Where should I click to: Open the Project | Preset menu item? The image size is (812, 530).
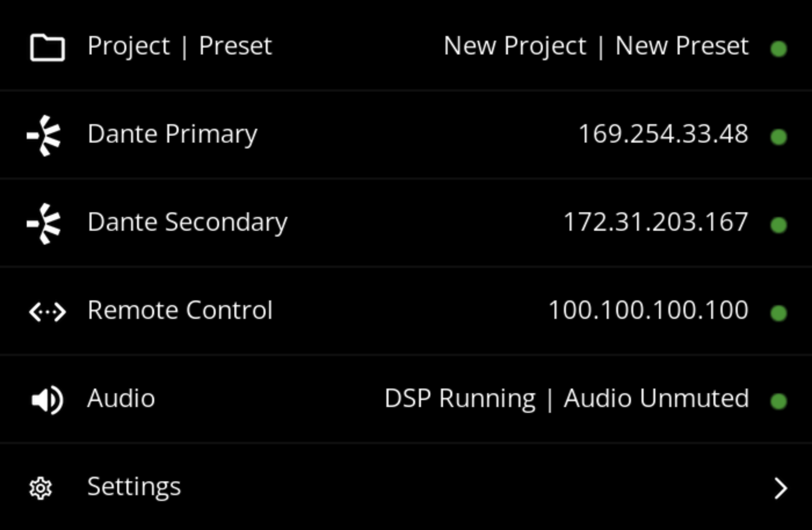point(179,46)
